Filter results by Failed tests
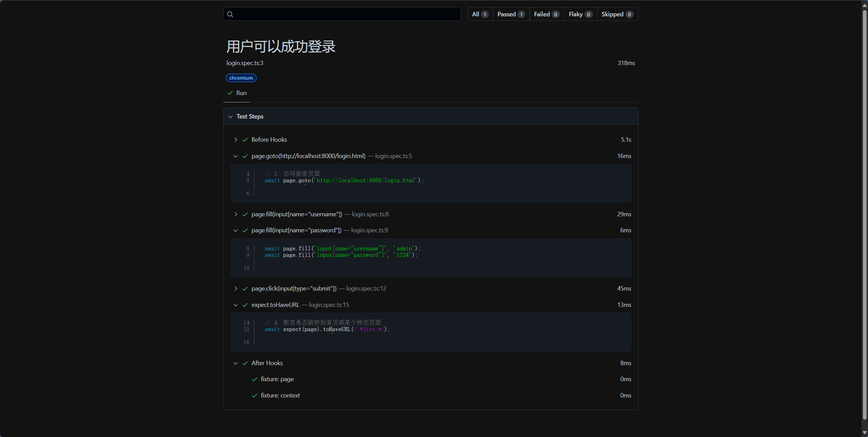This screenshot has height=437, width=868. click(x=546, y=14)
